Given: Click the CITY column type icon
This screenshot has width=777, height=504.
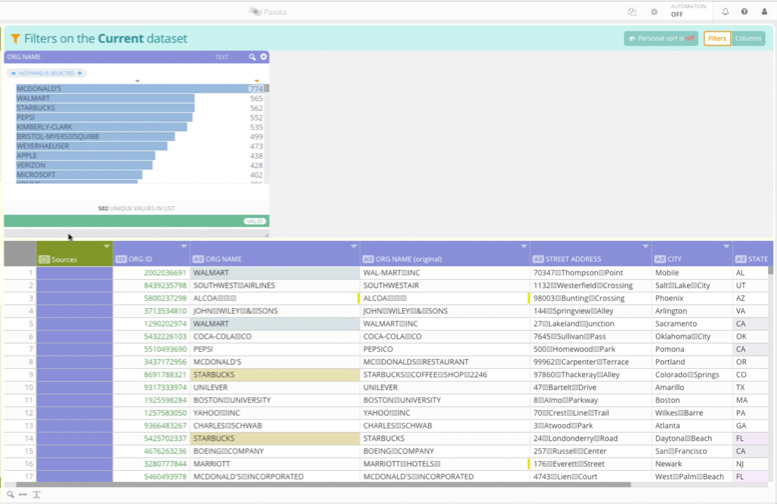Looking at the screenshot, I should 660,259.
